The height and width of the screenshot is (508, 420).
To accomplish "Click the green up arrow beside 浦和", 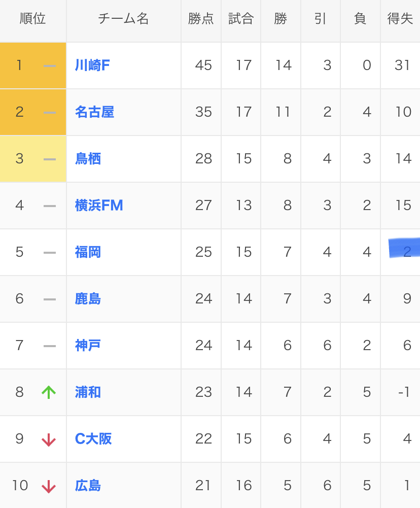I will pos(49,392).
